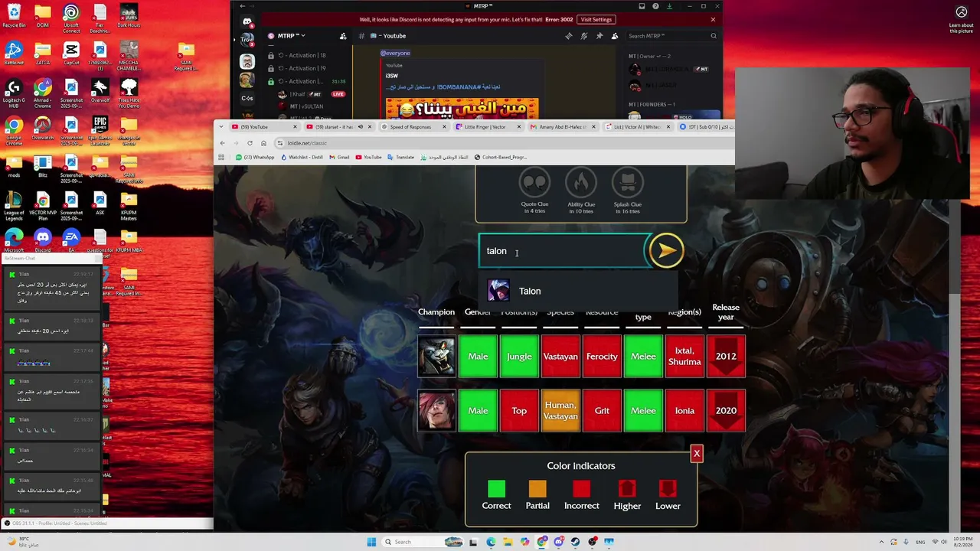The height and width of the screenshot is (551, 980).
Task: Open the Ability Clue flame icon
Action: point(581,184)
